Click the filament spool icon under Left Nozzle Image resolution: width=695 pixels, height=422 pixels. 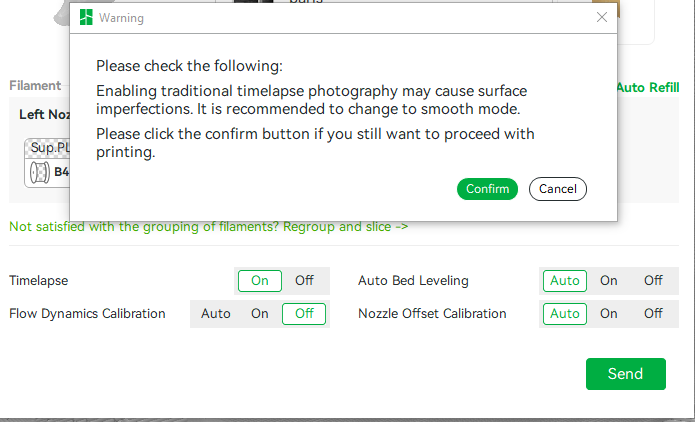click(x=39, y=172)
